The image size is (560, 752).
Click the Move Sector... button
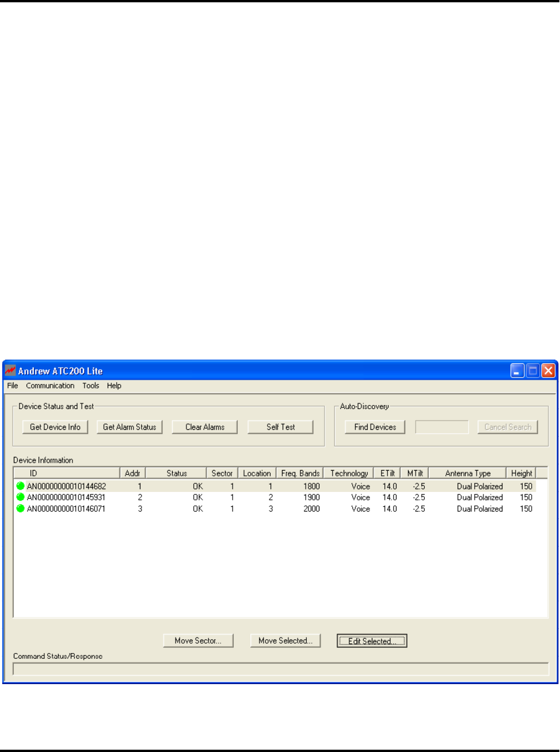tap(198, 640)
